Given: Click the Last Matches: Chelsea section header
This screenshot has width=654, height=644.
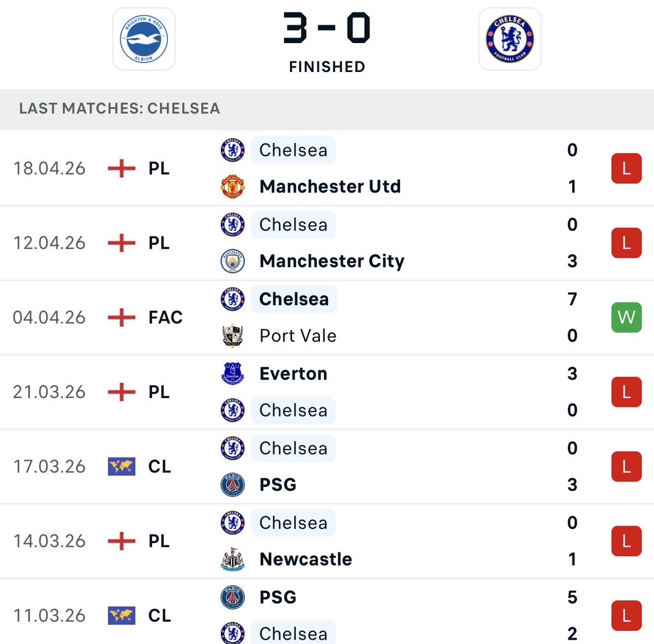Looking at the screenshot, I should coord(120,109).
